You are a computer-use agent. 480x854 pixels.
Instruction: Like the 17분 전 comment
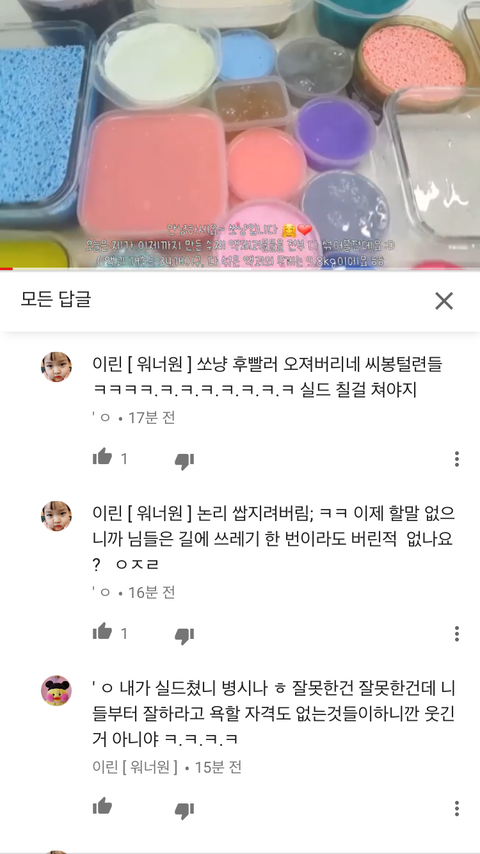[x=102, y=458]
